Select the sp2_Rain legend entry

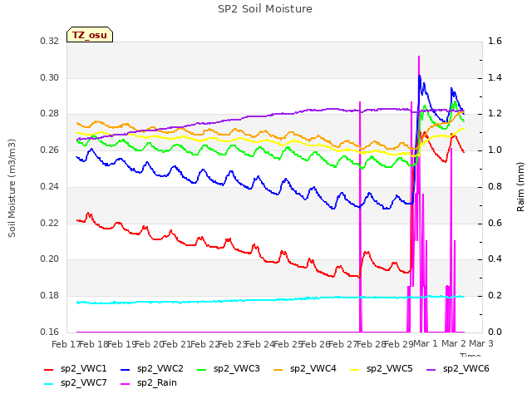tap(149, 383)
